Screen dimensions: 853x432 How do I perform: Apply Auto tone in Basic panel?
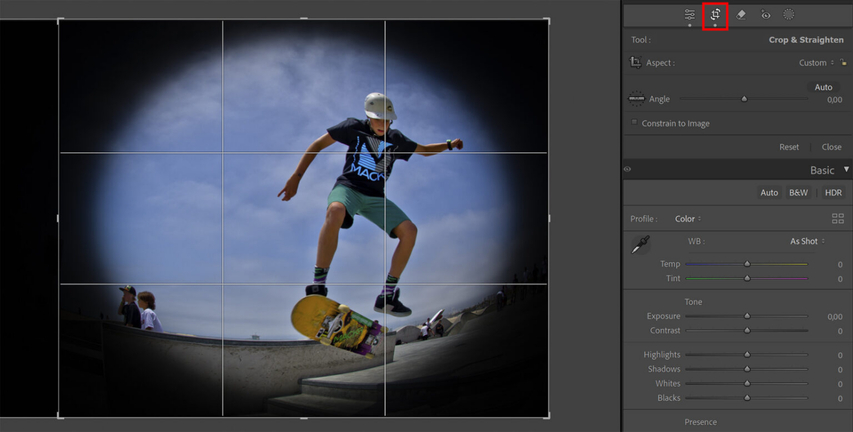pos(769,193)
